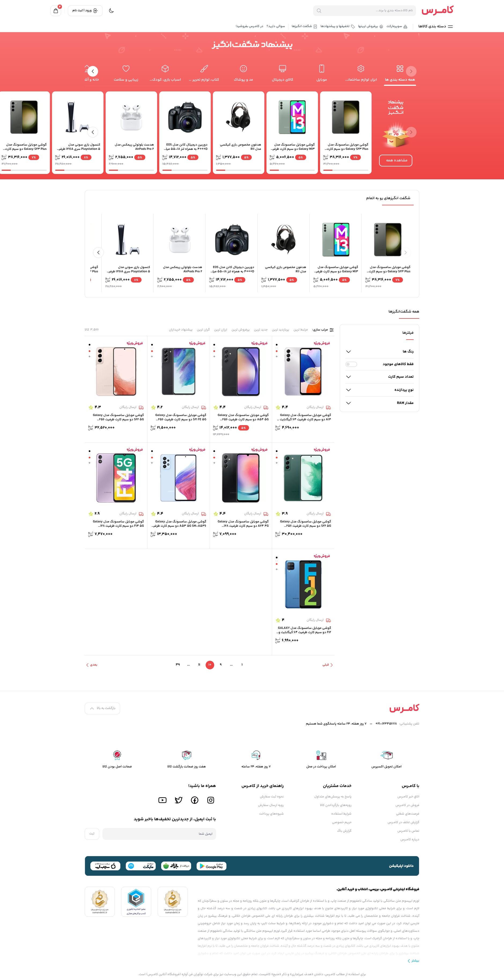Toggle only available products switch

tap(351, 364)
